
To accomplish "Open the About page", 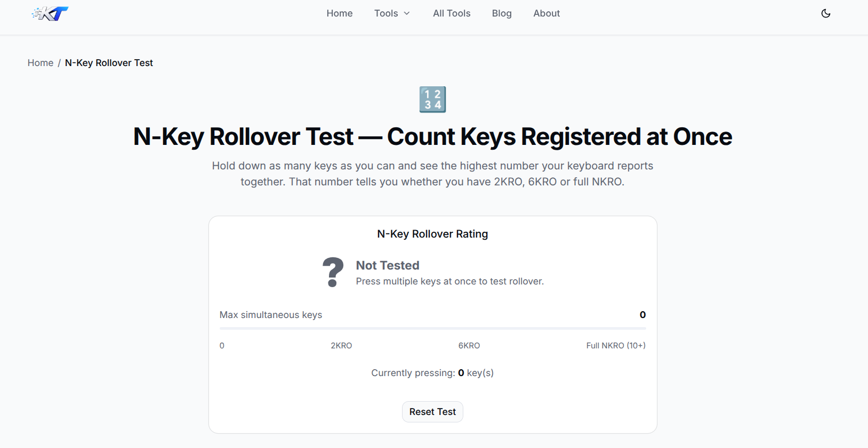I will (546, 13).
